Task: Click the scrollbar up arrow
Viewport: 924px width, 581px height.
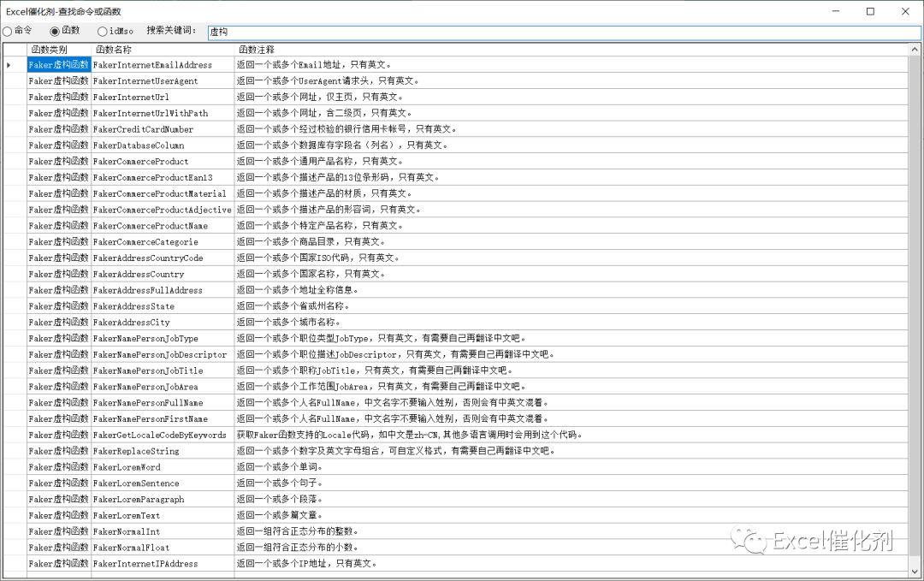Action: click(x=915, y=50)
